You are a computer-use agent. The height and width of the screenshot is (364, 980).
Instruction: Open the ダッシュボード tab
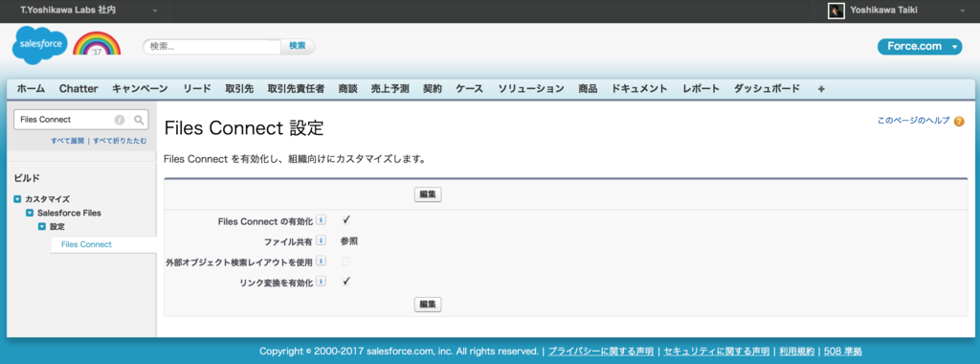coord(767,89)
